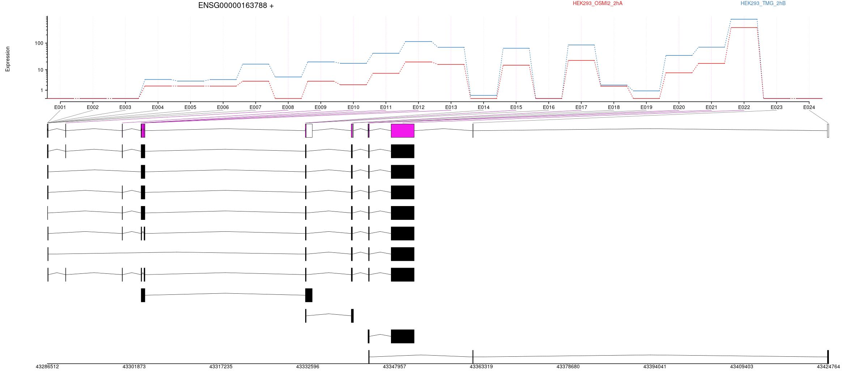Click exon bin label E010
This screenshot has height=373, width=868.
pos(353,107)
